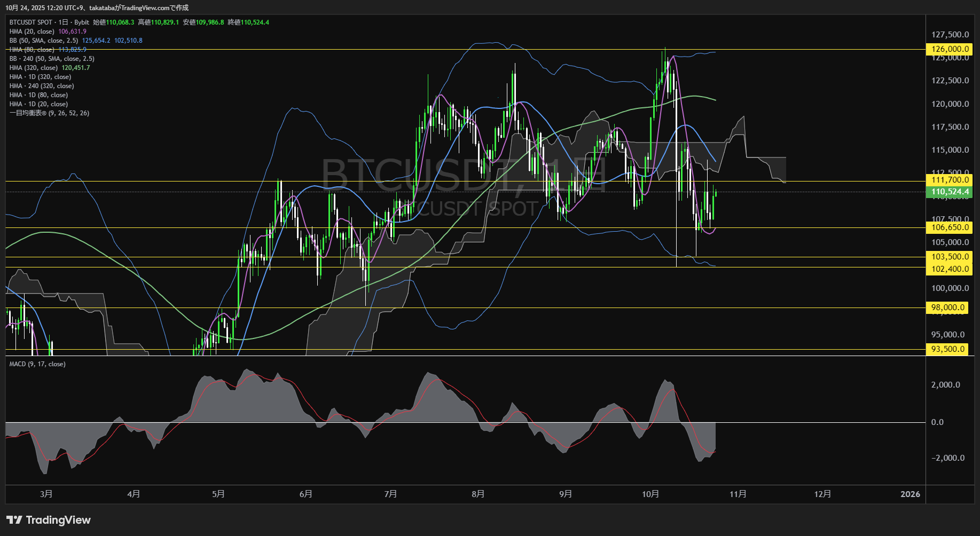Open the MACD (9, 17, close) legend
980x536 pixels.
(x=37, y=364)
